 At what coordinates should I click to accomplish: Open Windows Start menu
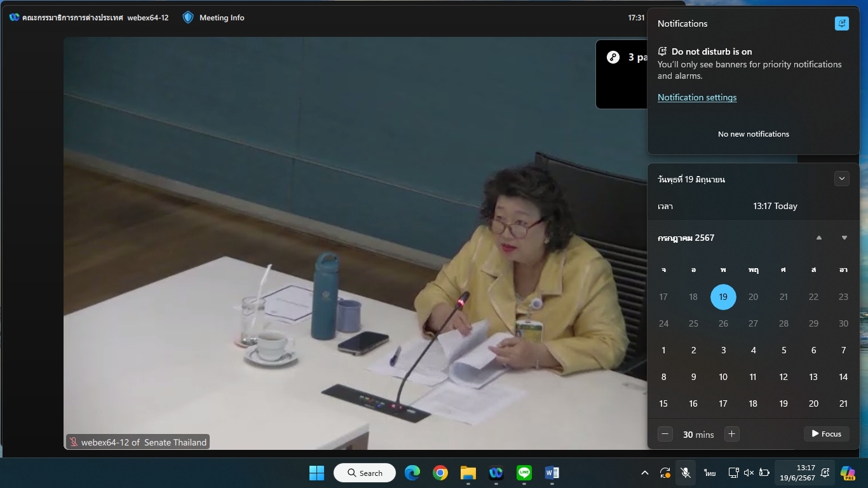316,473
